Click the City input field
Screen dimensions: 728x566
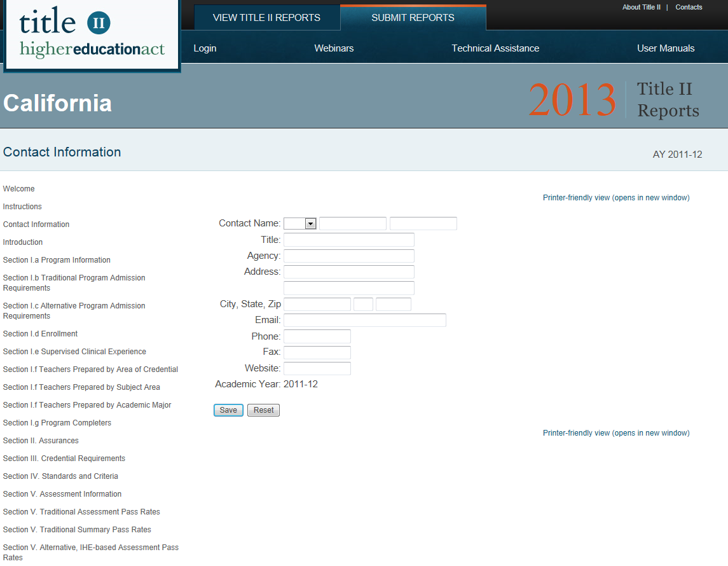point(317,304)
